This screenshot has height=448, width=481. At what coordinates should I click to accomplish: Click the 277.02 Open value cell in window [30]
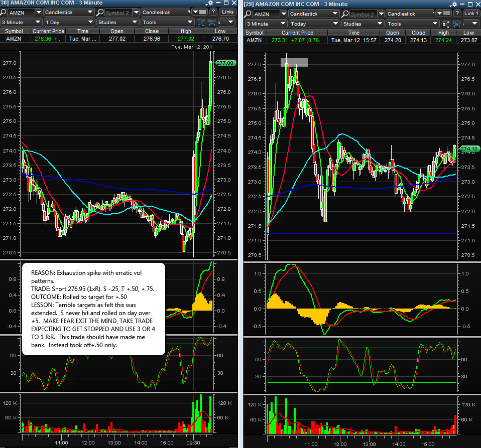117,39
